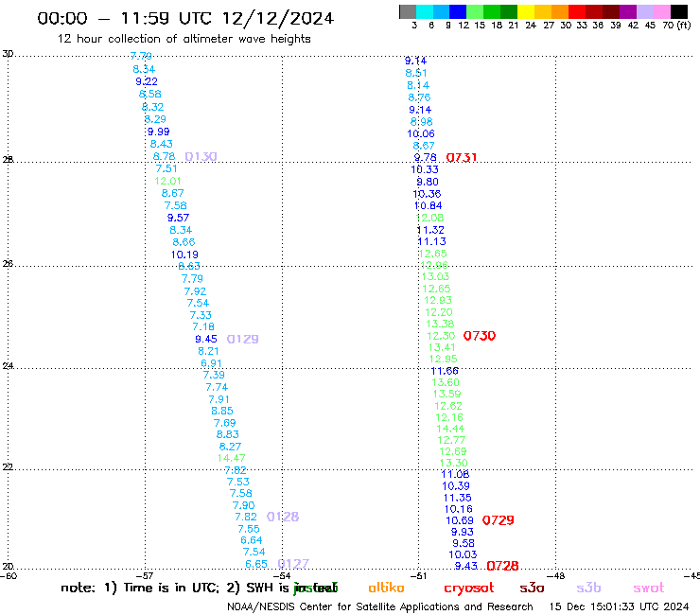
Task: Select the wave height value '13.38'
Action: (x=440, y=324)
